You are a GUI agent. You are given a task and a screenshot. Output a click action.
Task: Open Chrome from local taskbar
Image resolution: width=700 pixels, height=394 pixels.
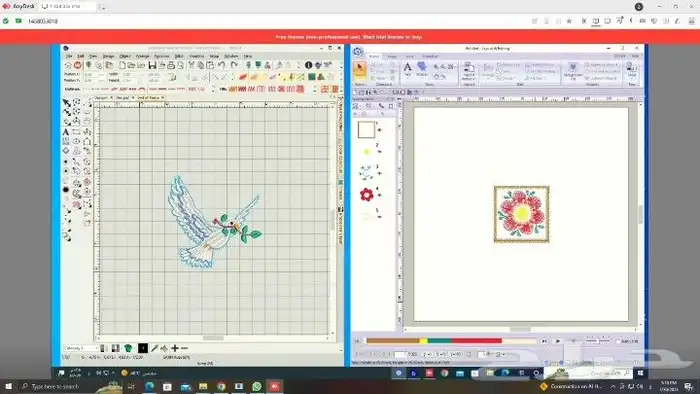tap(221, 386)
